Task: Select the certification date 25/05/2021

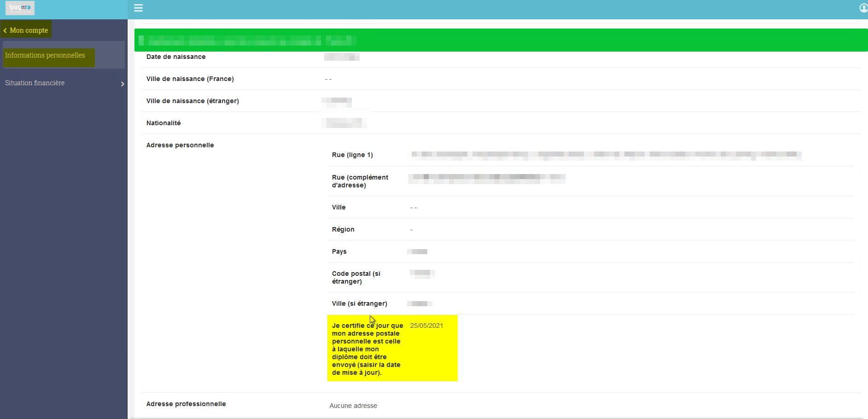Action: point(426,326)
